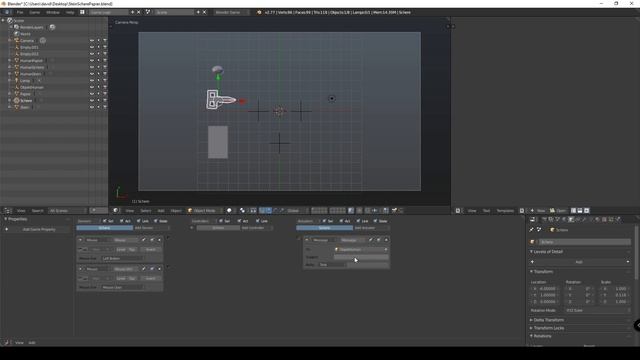The height and width of the screenshot is (360, 640).
Task: Open the File menu
Action: tap(20, 12)
